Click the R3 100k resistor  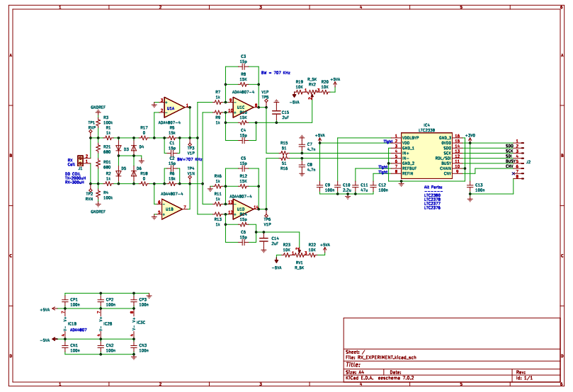98,122
